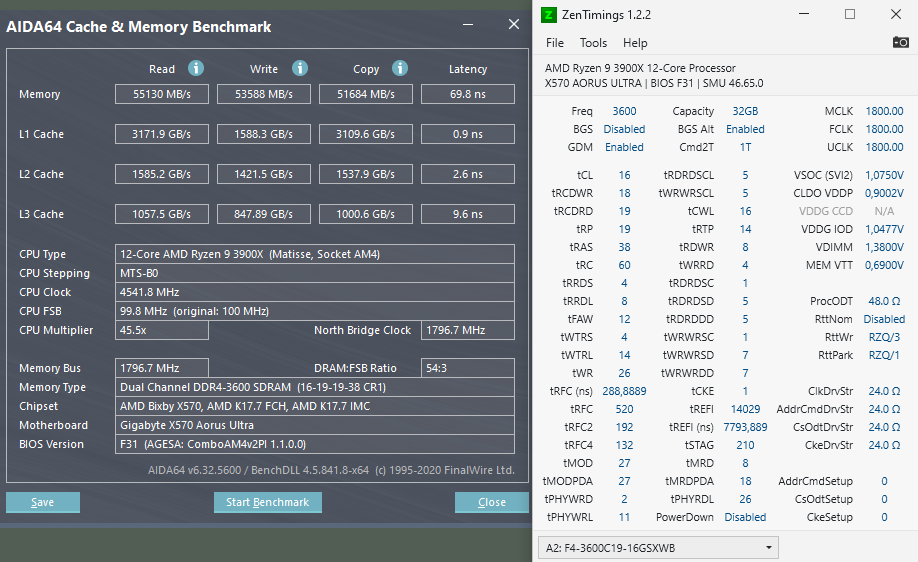Click the CPU Type field 12-Core AMD Ryzen
The width and height of the screenshot is (918, 562).
coord(315,254)
